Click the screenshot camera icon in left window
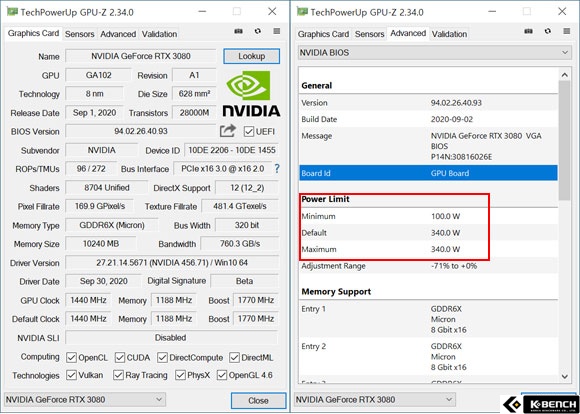The height and width of the screenshot is (414, 580). click(239, 31)
